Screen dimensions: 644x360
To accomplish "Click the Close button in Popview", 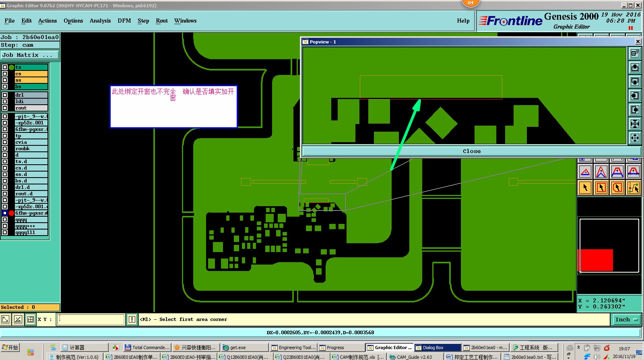I will click(x=472, y=151).
